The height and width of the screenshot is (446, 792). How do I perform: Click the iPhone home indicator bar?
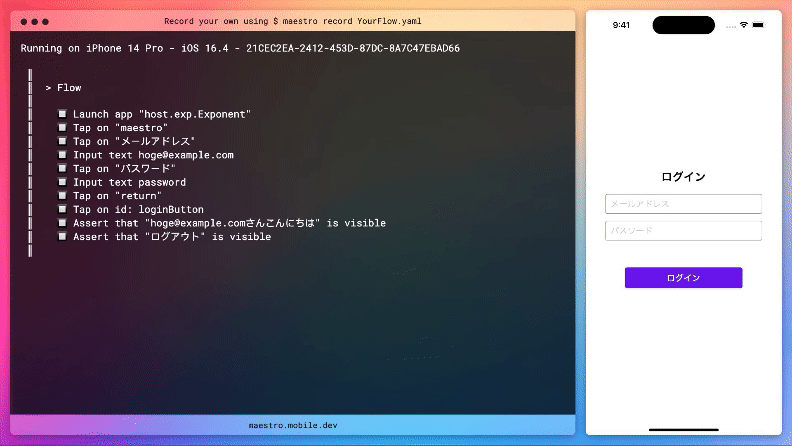tap(683, 424)
